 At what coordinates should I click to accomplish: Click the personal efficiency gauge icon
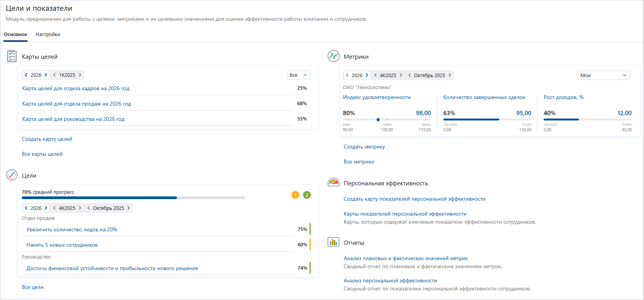[x=334, y=183]
